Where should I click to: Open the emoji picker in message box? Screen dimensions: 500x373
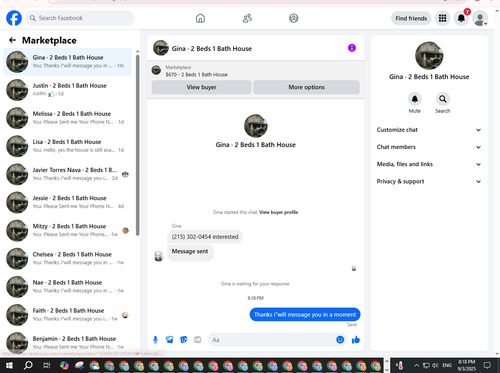340,340
